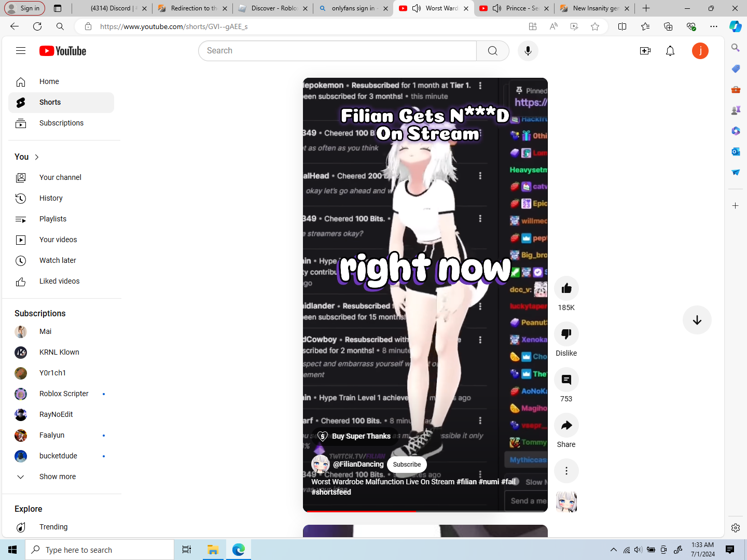Viewport: 747px width, 560px height.
Task: Open Liked videos
Action: point(61,281)
